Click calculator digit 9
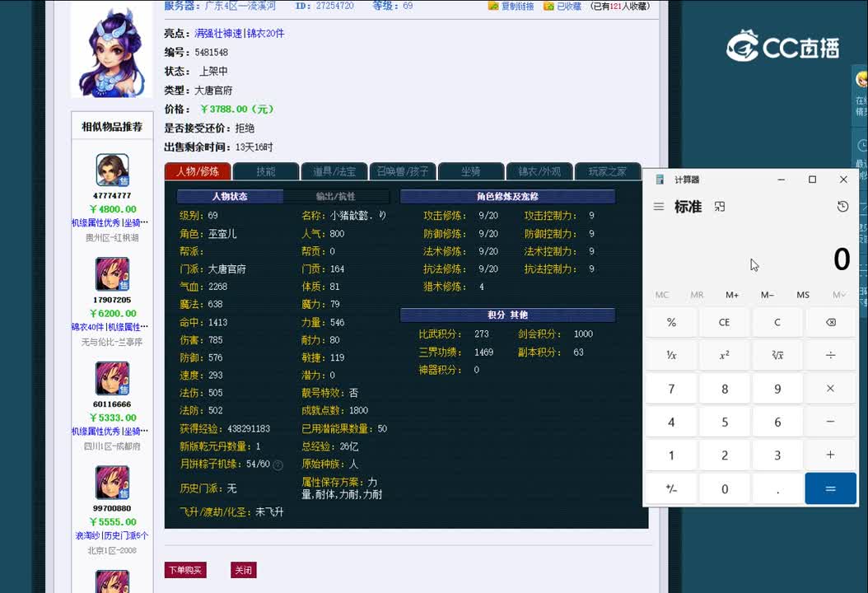The image size is (868, 593). (x=777, y=389)
